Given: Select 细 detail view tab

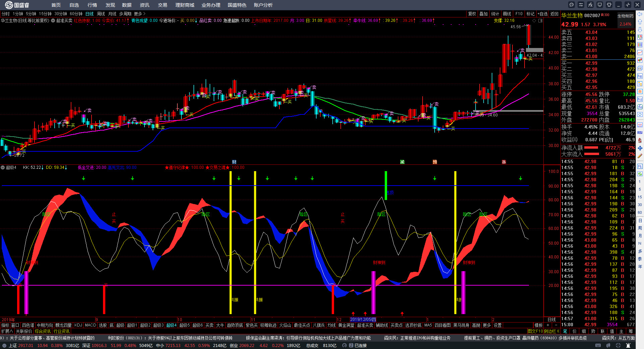Looking at the screenshot, I should [584, 331].
